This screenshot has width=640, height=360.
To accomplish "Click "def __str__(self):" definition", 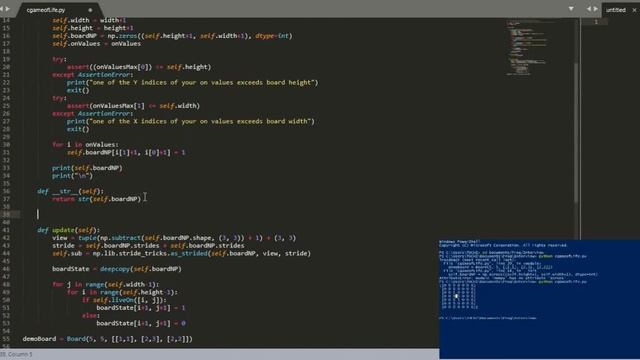I will (71, 191).
